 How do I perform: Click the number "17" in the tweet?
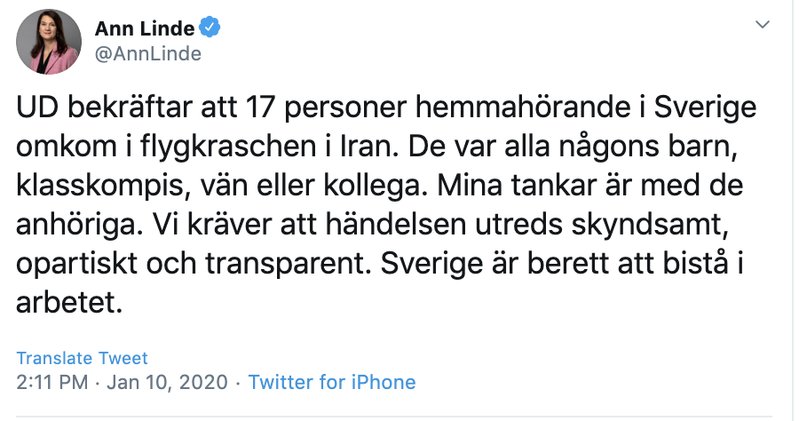point(260,108)
